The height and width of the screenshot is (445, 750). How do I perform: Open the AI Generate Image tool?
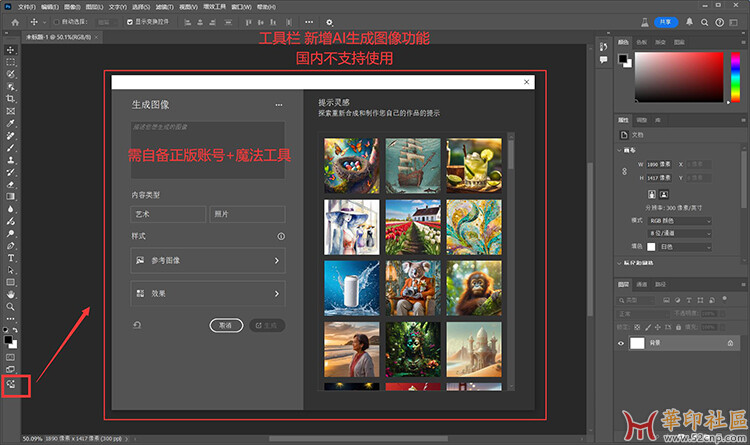11,384
